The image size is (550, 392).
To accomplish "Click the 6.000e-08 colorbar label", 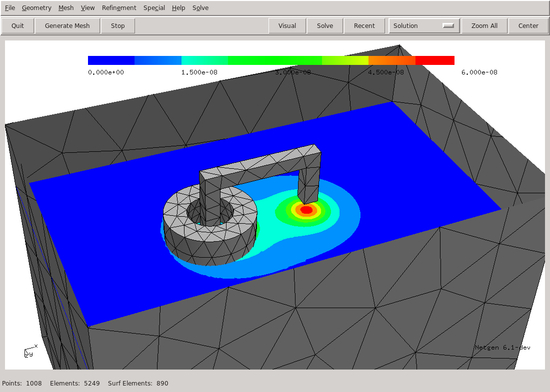I will [479, 72].
